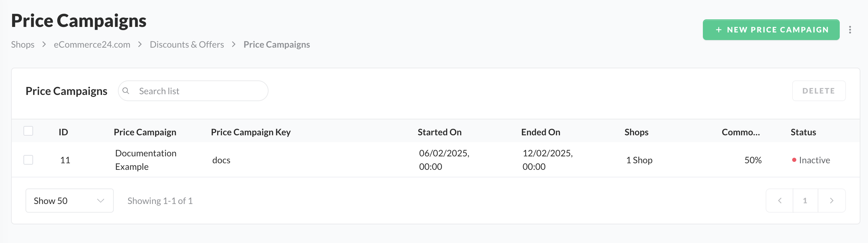Screen dimensions: 868x243
Task: Sort by the Ended On column header
Action: pyautogui.click(x=541, y=132)
